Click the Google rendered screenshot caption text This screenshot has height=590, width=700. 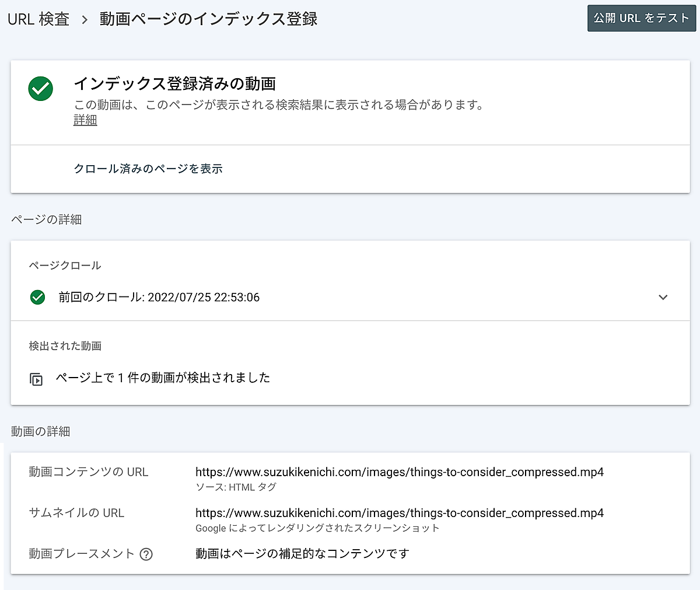tap(317, 528)
